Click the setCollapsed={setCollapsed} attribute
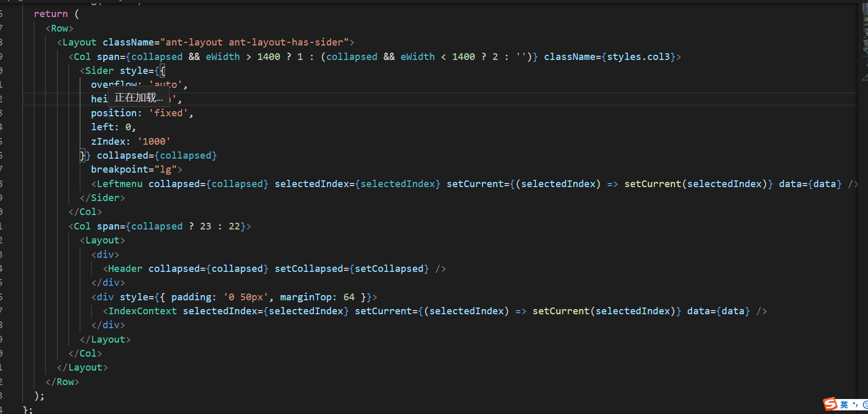868x414 pixels. 352,269
